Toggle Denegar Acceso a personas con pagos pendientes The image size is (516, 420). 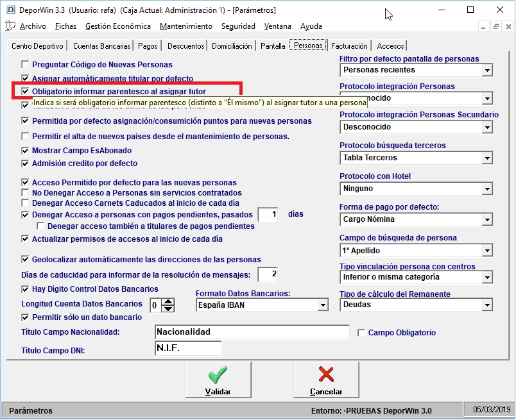pos(25,215)
